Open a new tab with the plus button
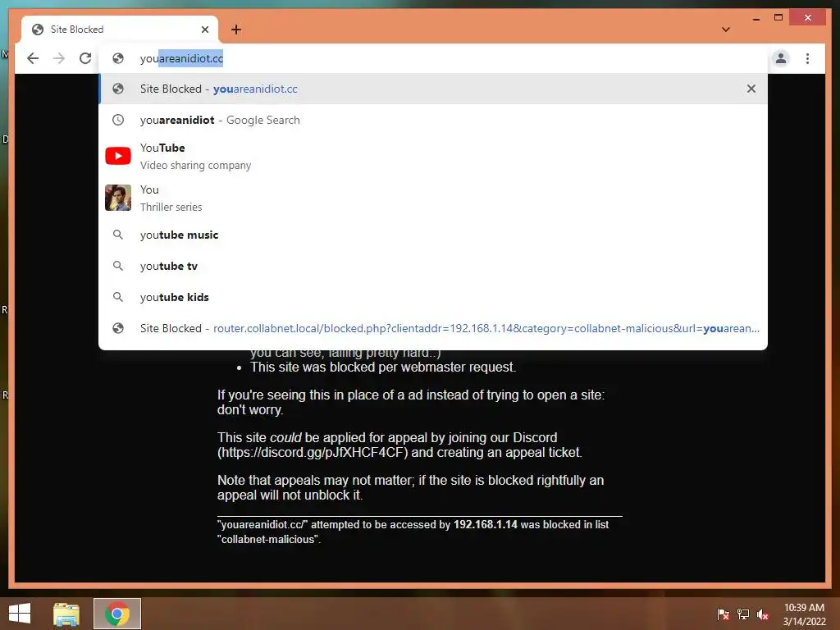Viewport: 840px width, 630px height. pyautogui.click(x=235, y=30)
